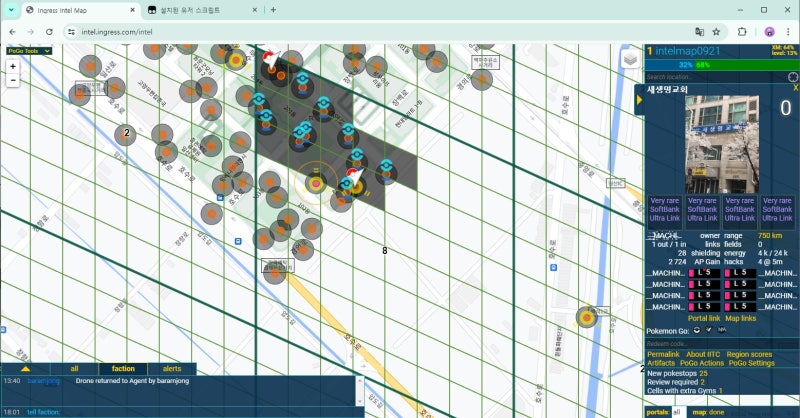Viewport: 800px width, 418px height.
Task: Open the Artifacts link
Action: point(661,363)
